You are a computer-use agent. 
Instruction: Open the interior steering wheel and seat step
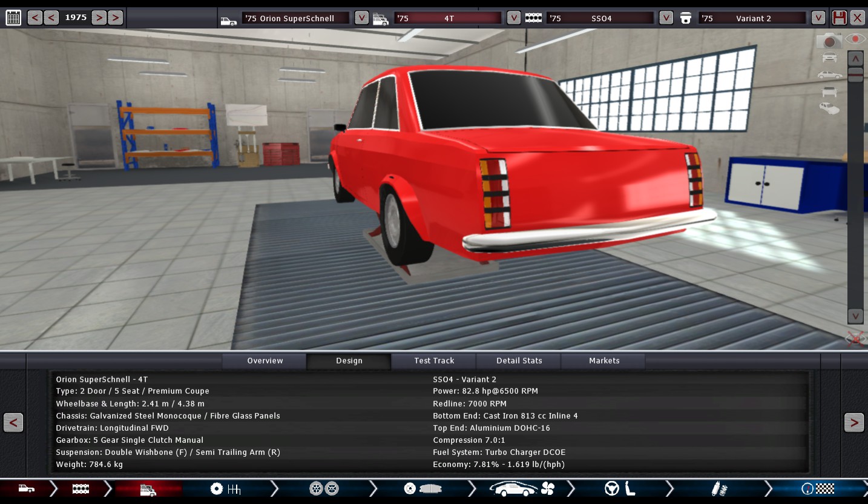click(x=620, y=489)
